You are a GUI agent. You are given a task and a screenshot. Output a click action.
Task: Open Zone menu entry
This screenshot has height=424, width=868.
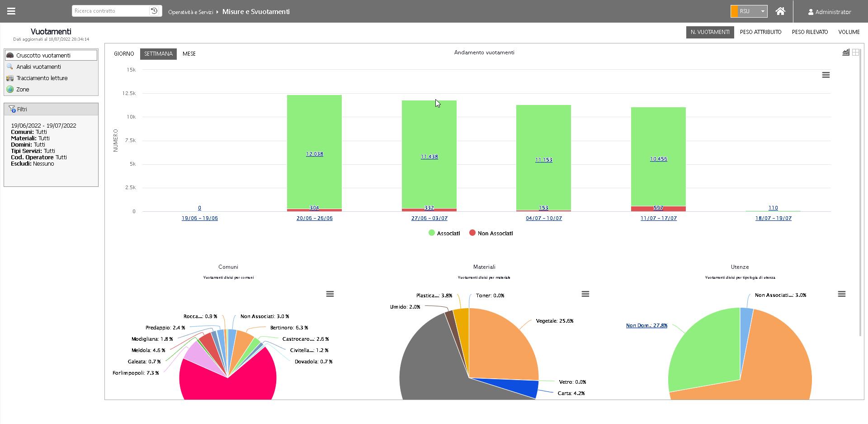[x=51, y=89]
